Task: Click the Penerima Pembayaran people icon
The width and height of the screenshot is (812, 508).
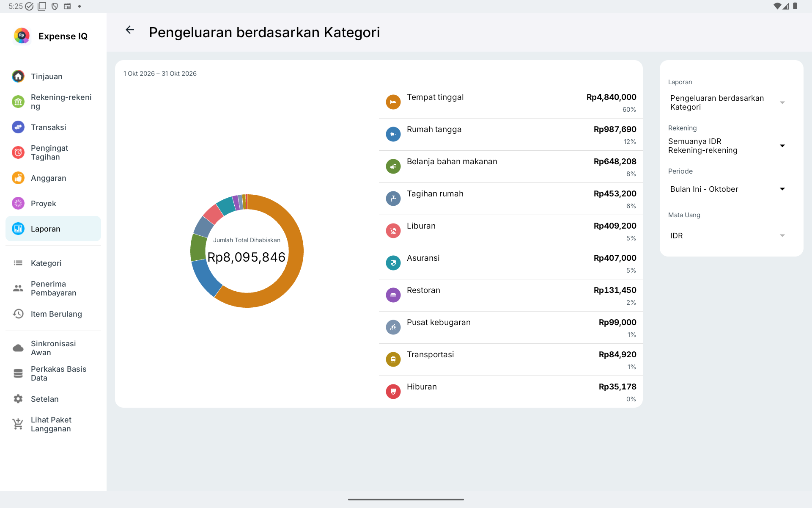Action: [x=18, y=288]
